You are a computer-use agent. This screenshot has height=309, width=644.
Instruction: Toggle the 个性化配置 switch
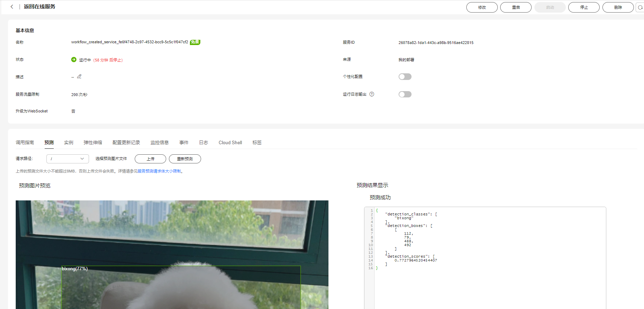click(405, 77)
